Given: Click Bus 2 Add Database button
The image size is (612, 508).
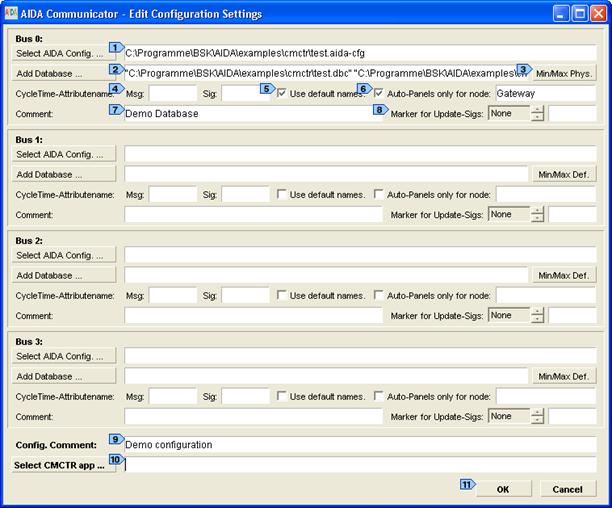Looking at the screenshot, I should pyautogui.click(x=64, y=275).
